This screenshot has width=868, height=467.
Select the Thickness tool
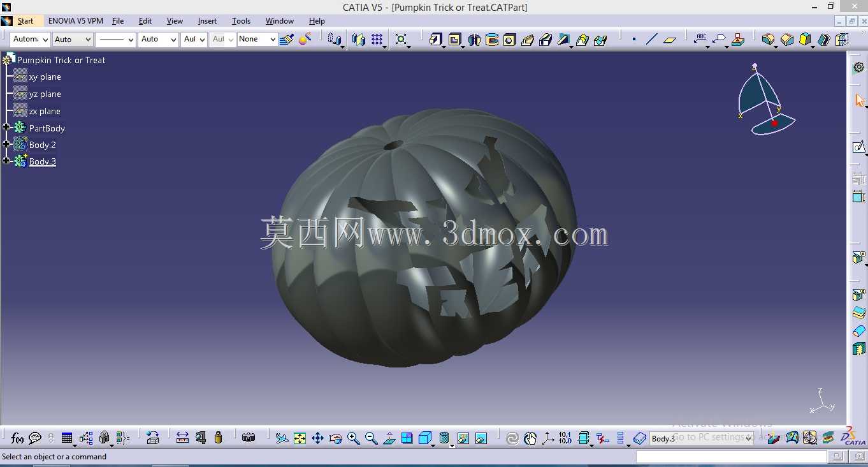(842, 40)
